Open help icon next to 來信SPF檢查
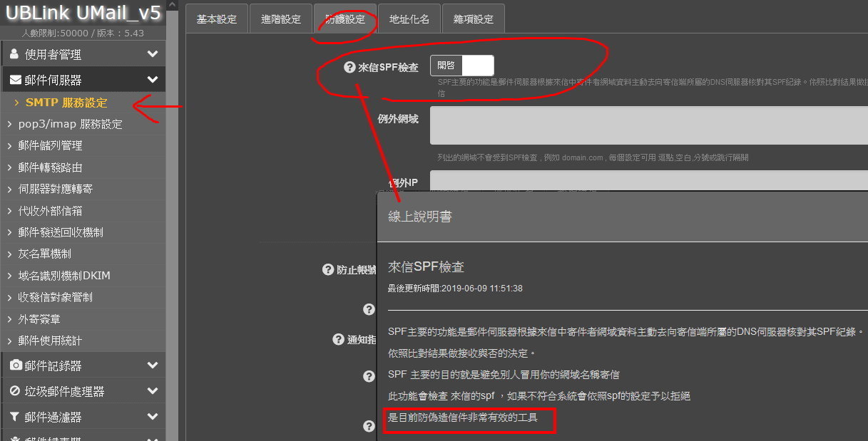The width and height of the screenshot is (868, 441). (x=349, y=68)
